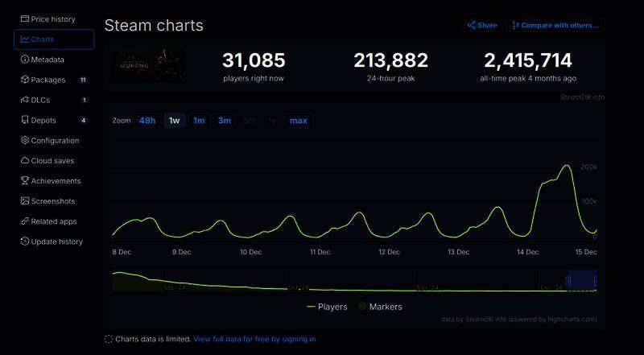The width and height of the screenshot is (644, 355).
Task: Click the Achievements trophy icon
Action: tap(25, 181)
